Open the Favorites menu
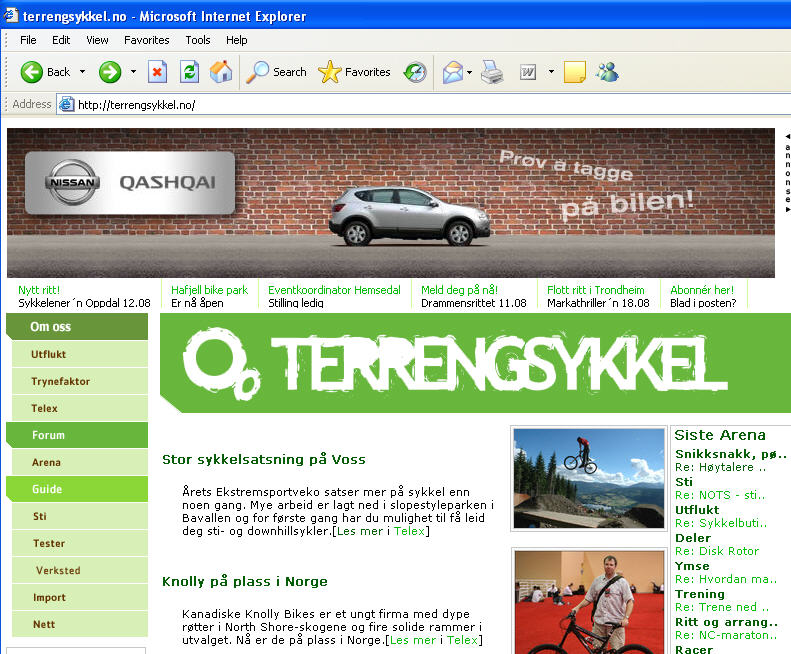The width and height of the screenshot is (791, 654). point(147,40)
